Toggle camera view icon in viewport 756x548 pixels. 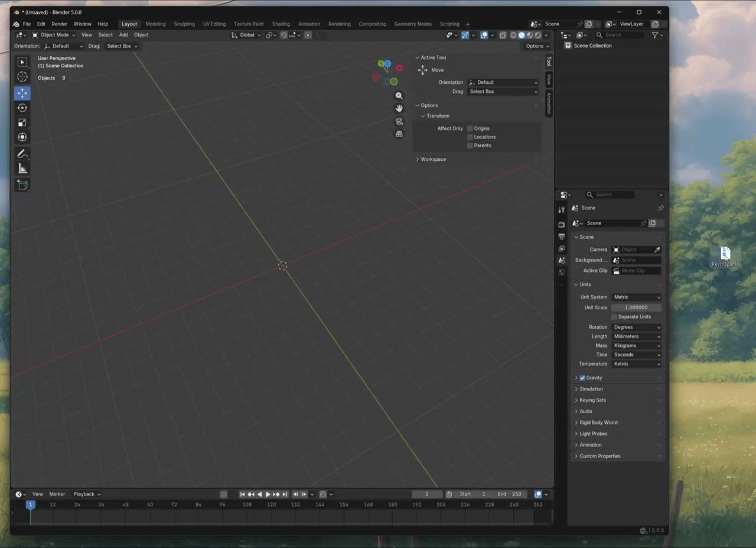[399, 121]
